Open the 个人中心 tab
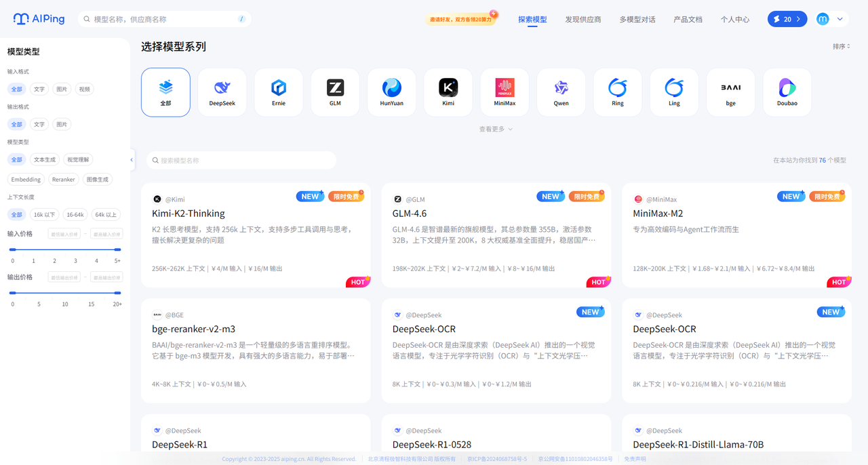 coord(735,20)
